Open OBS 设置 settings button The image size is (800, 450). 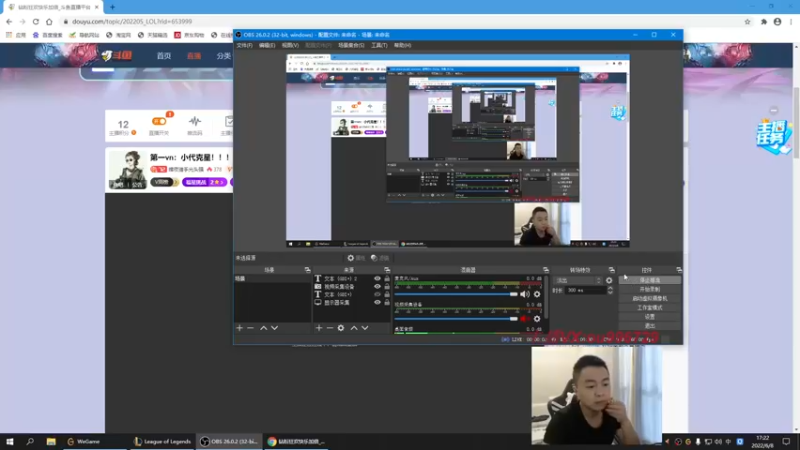pyautogui.click(x=649, y=317)
